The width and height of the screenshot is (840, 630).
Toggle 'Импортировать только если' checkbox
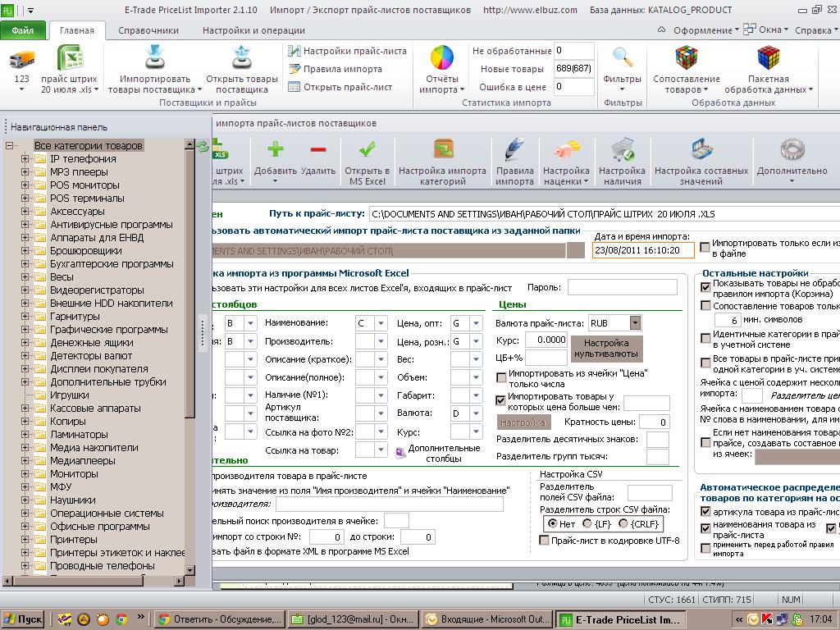(705, 247)
